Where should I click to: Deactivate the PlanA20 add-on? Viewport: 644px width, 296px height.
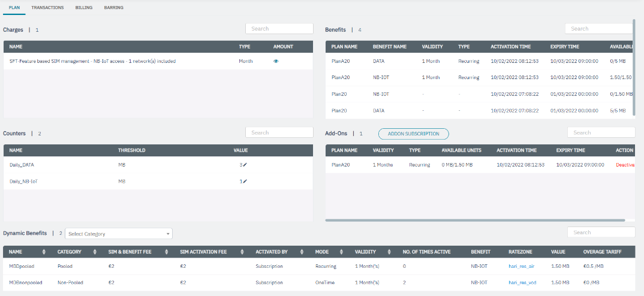click(x=624, y=165)
